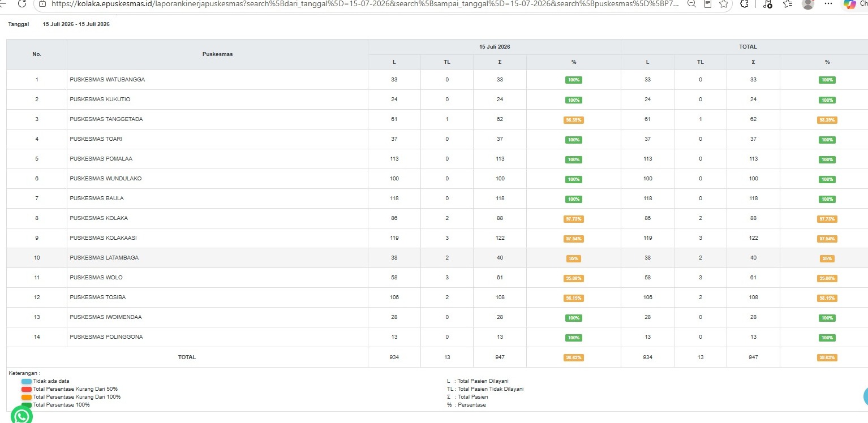This screenshot has height=423, width=868.
Task: Click the 'Puskesmas' column header
Action: (x=217, y=54)
